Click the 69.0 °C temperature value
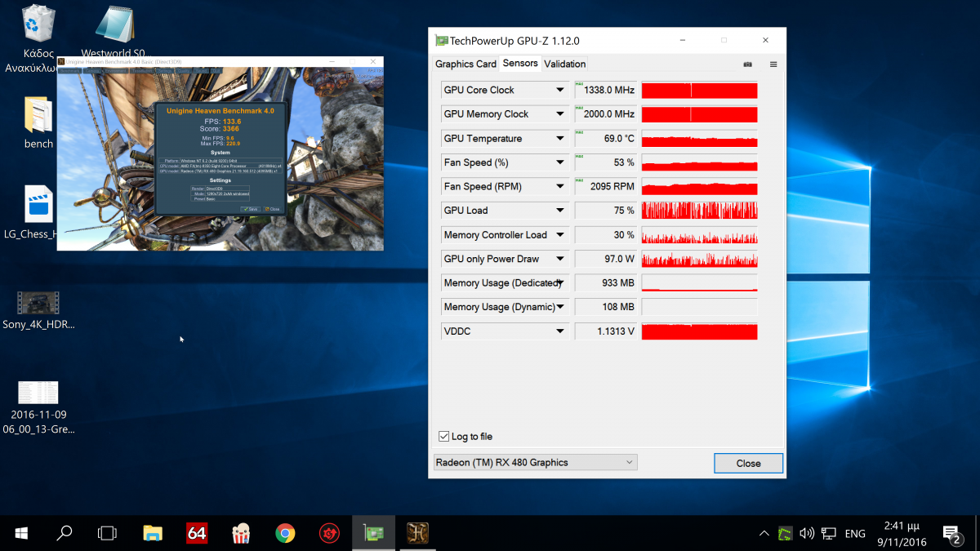The width and height of the screenshot is (980, 551). [605, 139]
